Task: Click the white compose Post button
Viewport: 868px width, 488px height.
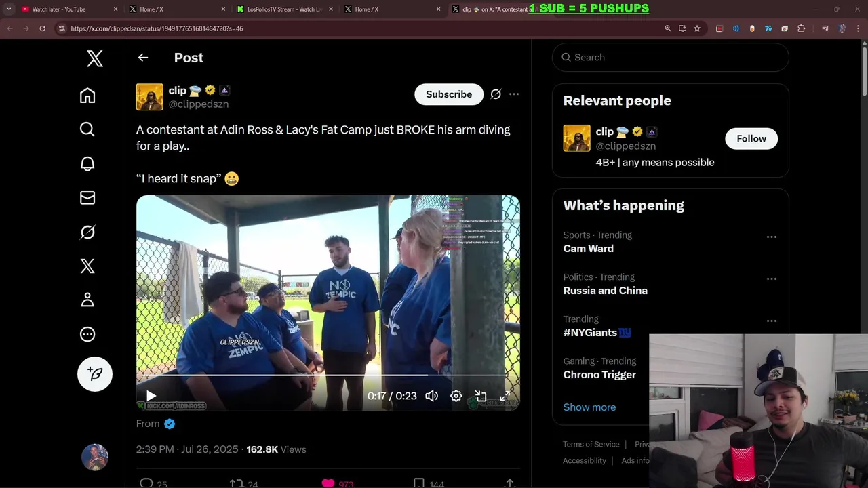Action: (95, 374)
